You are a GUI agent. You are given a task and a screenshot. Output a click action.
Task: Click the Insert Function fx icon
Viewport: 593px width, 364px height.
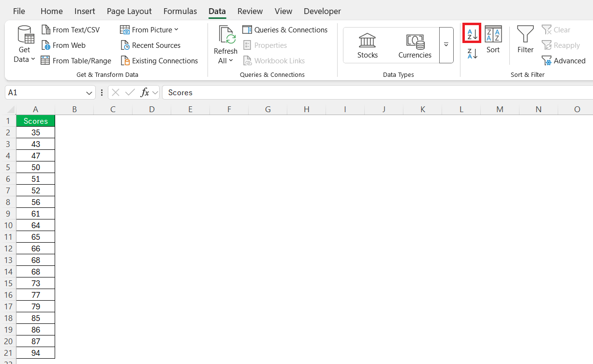click(x=145, y=92)
